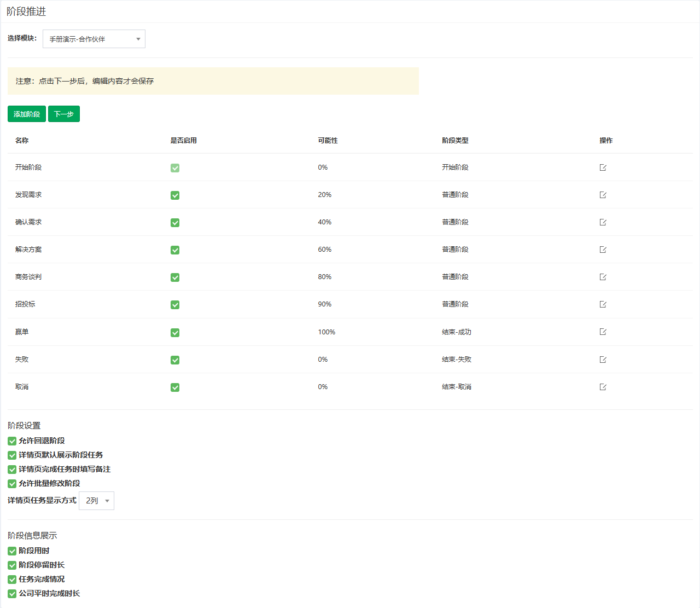Open edit for 赢单 stage
Screen dimensions: 700x608
(603, 332)
